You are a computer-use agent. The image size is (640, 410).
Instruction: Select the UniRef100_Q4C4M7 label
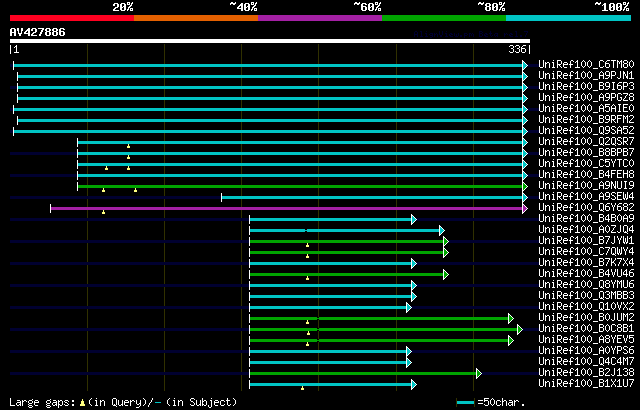(586, 362)
